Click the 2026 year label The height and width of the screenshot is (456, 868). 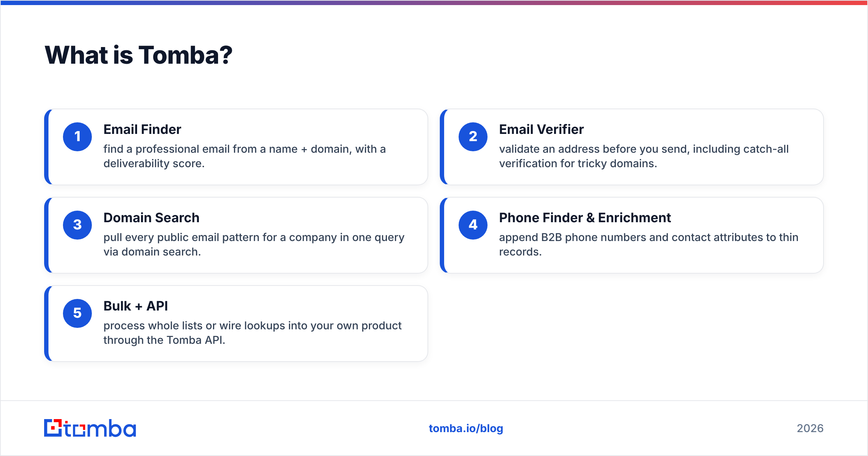click(x=810, y=428)
